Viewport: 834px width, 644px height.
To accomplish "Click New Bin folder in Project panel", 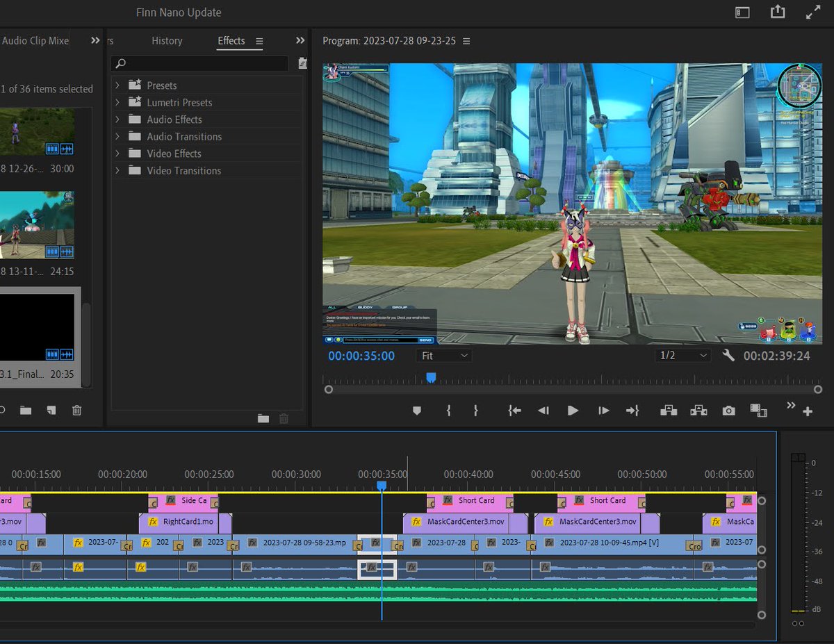I will point(26,411).
